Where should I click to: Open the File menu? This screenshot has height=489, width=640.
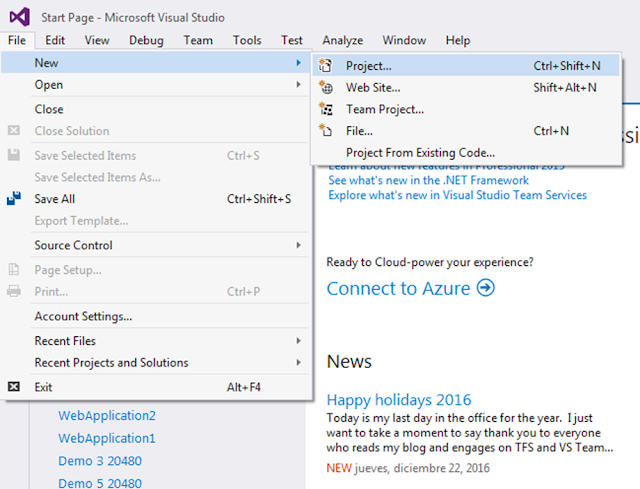tap(17, 40)
